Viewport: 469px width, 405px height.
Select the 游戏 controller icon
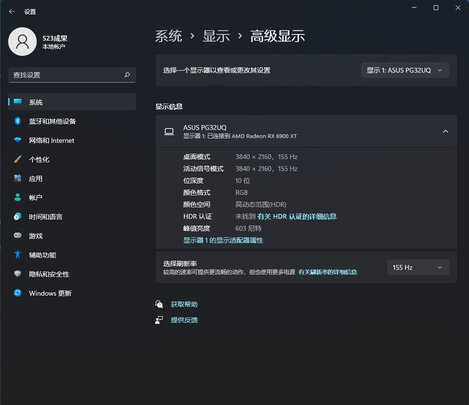(x=18, y=235)
